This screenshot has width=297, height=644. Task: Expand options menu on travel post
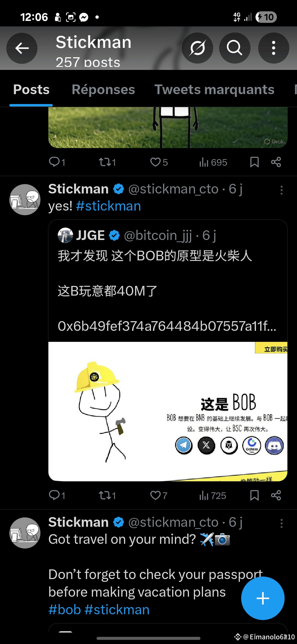point(281,523)
